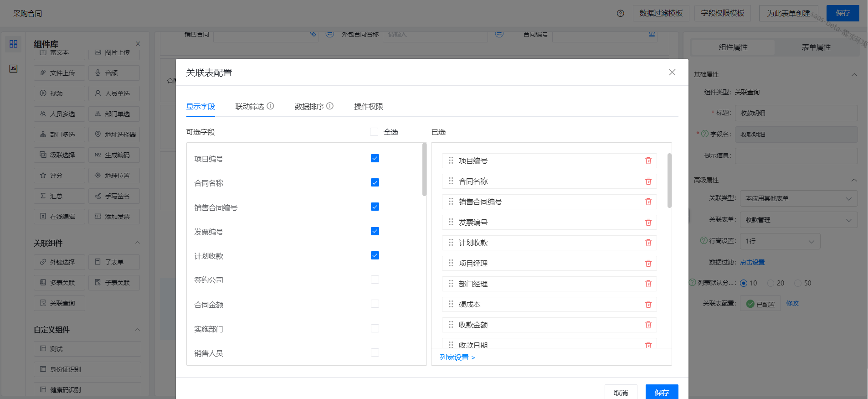
Task: Select 20 rows default page size
Action: 771,283
